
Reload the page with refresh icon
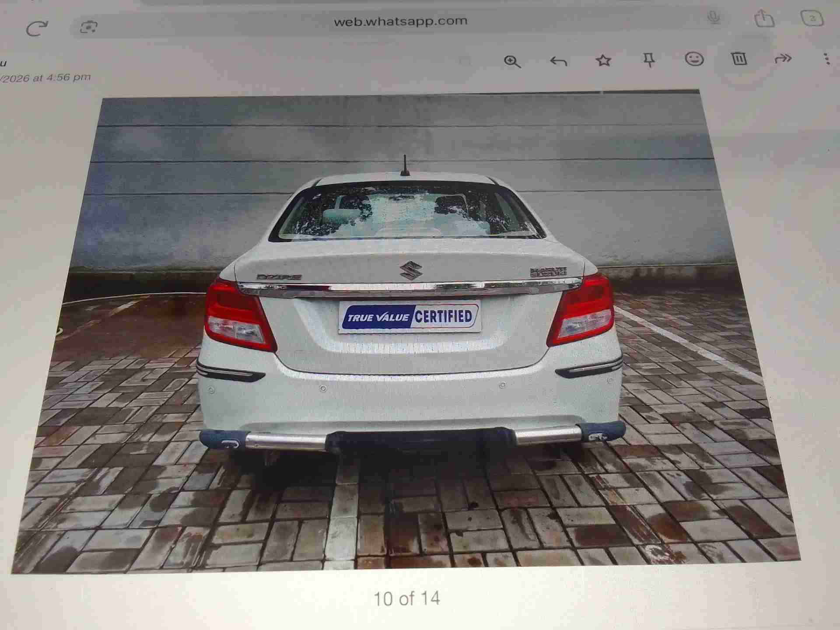click(37, 29)
